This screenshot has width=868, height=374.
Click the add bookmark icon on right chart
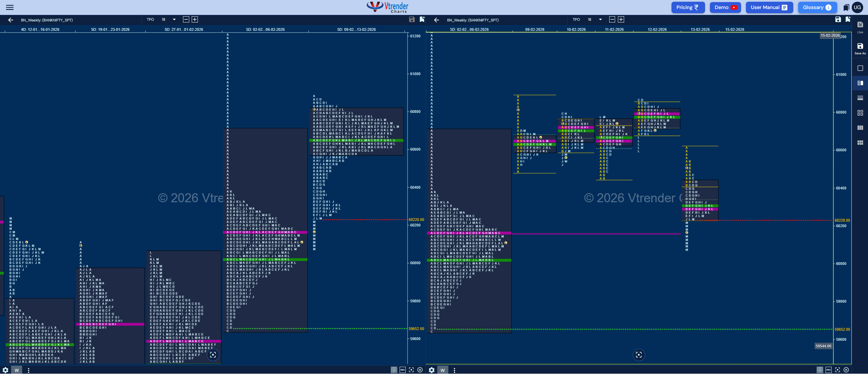point(848,19)
